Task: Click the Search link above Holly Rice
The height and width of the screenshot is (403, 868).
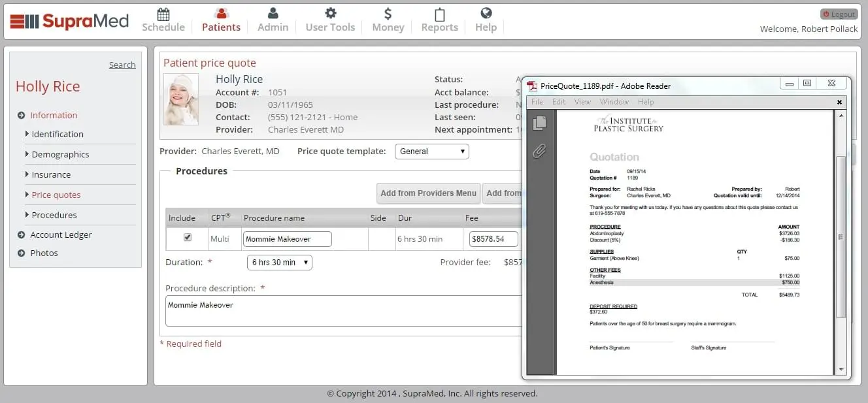Action: pyautogui.click(x=122, y=64)
